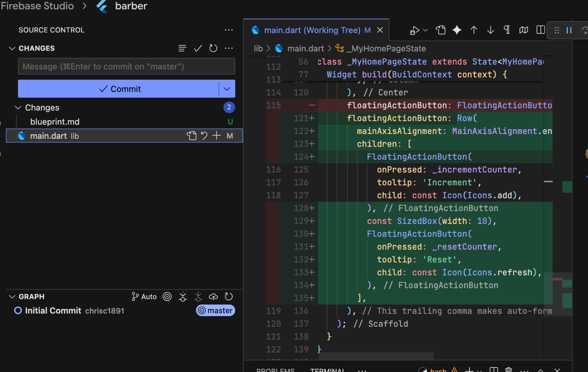Image resolution: width=588 pixels, height=372 pixels.
Task: Stage changes for main.dart
Action: tap(216, 136)
